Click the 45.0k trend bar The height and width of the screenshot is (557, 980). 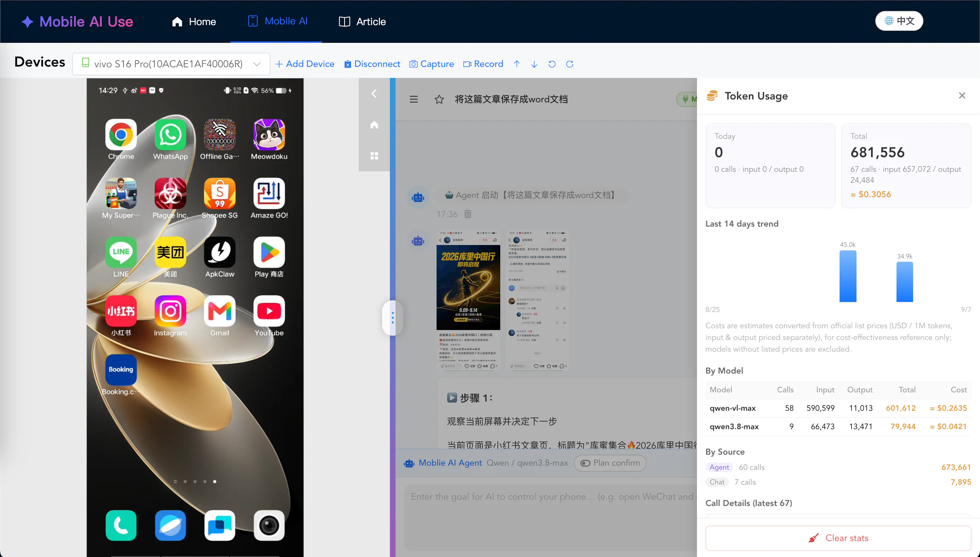tap(848, 276)
